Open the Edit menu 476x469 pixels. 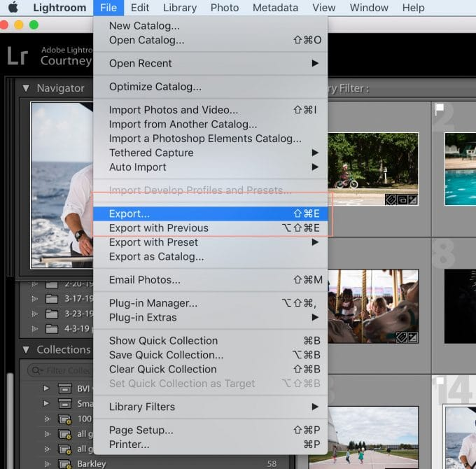click(x=140, y=8)
